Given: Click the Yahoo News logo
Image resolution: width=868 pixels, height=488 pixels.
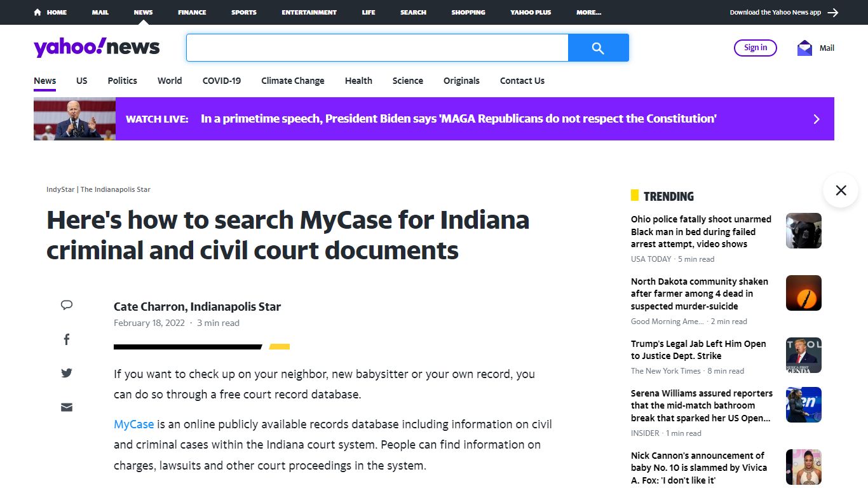Looking at the screenshot, I should pyautogui.click(x=97, y=47).
